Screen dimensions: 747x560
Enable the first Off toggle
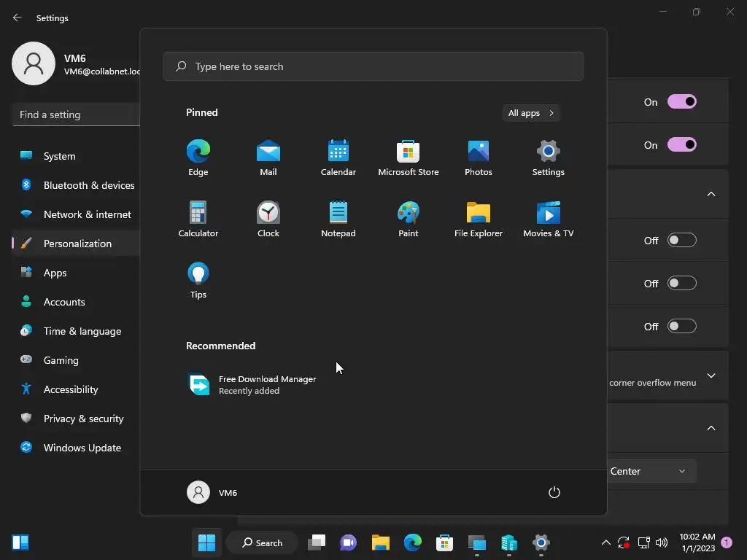tap(682, 240)
